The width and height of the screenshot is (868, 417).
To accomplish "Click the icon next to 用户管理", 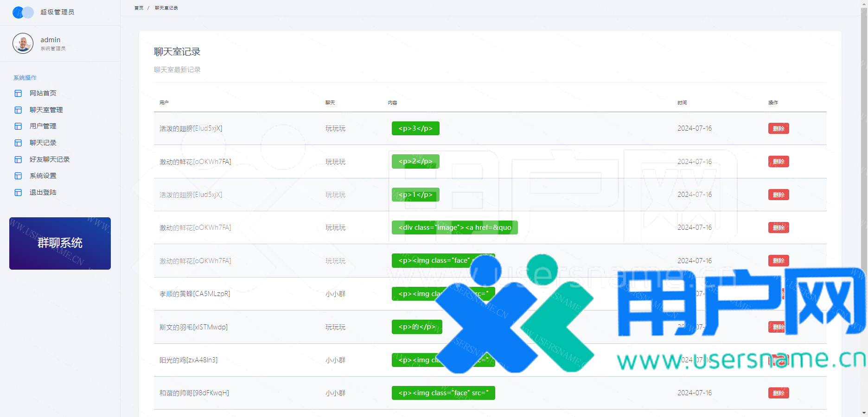I will 18,126.
